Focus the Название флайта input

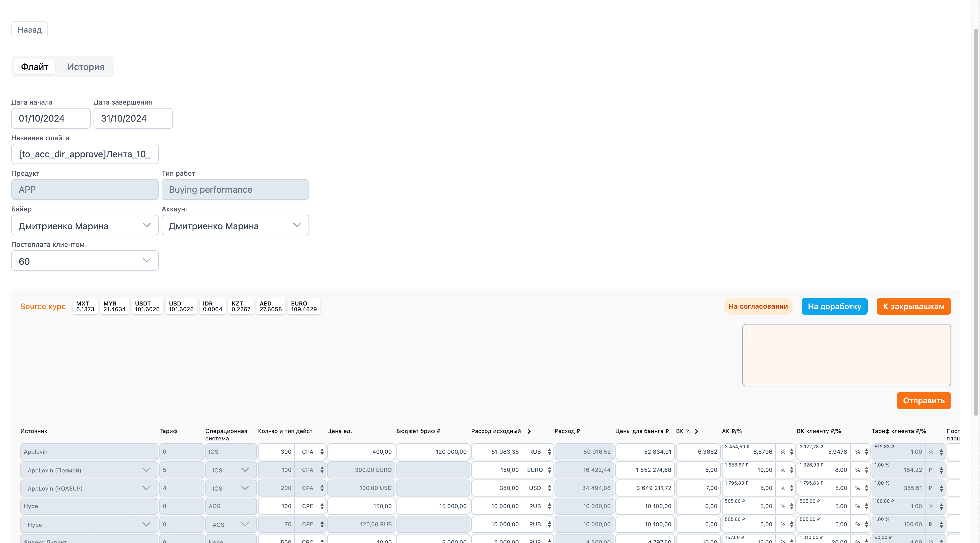click(x=85, y=154)
